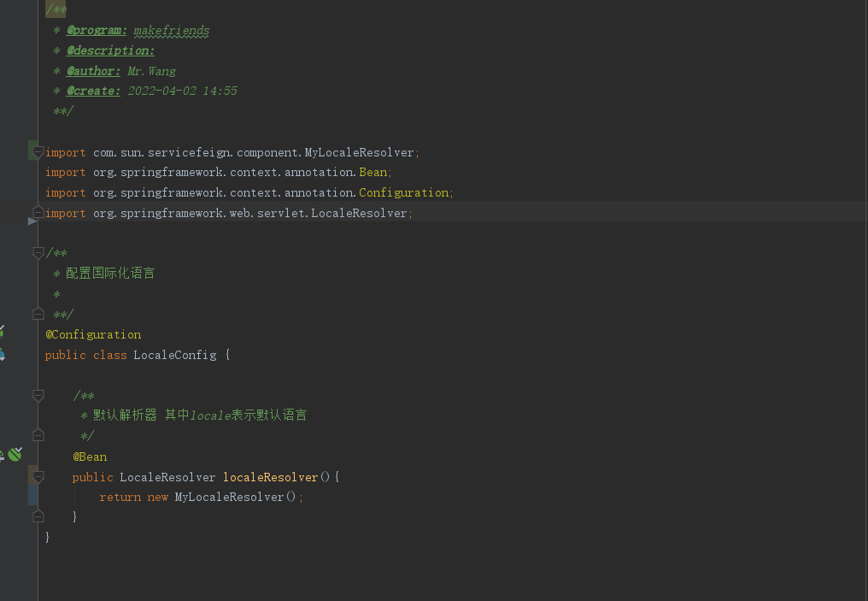Click the fold marker at the class Javadoc closing line
This screenshot has height=601, width=868.
coord(38,314)
